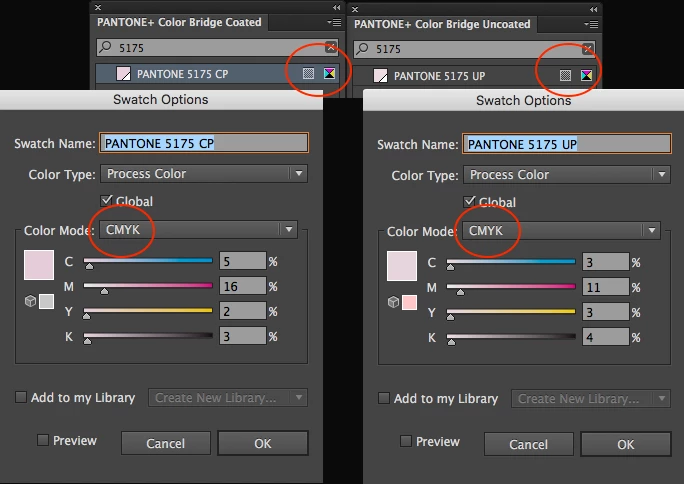Clear the 5175 search in the Coated panel
684x484 pixels.
pos(331,48)
